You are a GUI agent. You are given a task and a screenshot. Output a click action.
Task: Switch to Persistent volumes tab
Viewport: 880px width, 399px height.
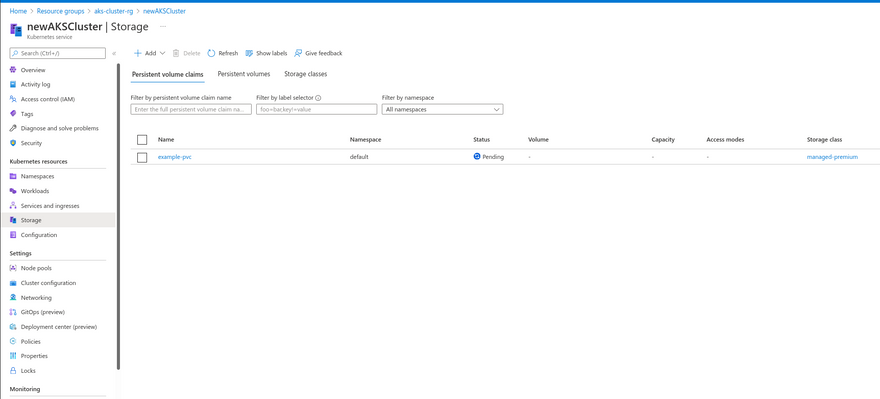coord(244,74)
